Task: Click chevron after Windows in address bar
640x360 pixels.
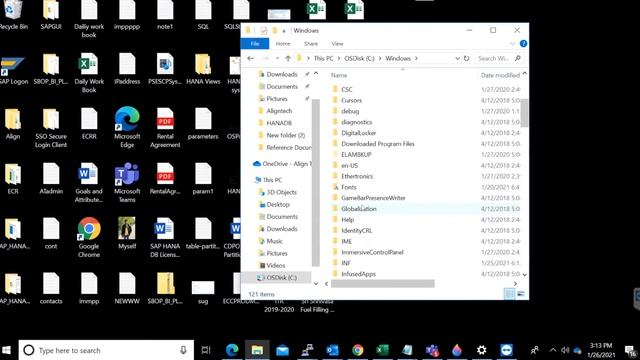Action: [x=416, y=58]
